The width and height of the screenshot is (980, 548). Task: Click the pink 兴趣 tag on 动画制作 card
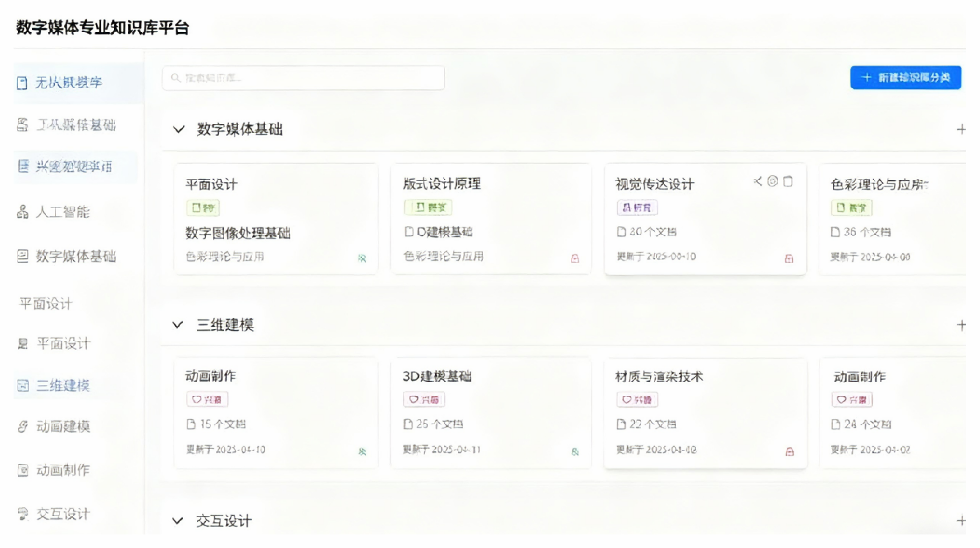click(x=207, y=399)
